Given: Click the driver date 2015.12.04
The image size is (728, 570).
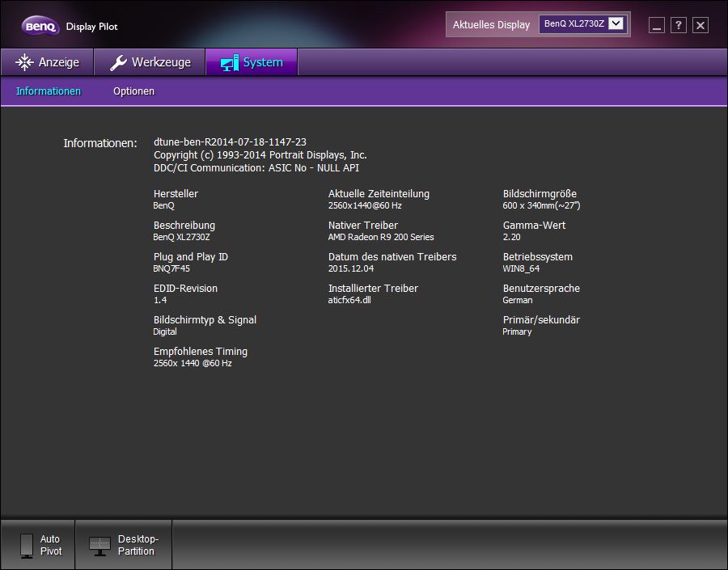Looking at the screenshot, I should 351,268.
